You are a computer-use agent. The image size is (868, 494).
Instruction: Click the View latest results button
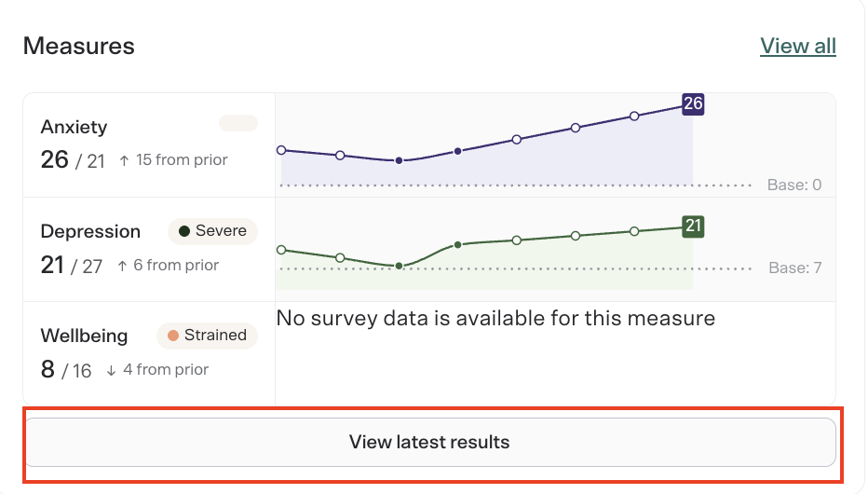(x=429, y=442)
